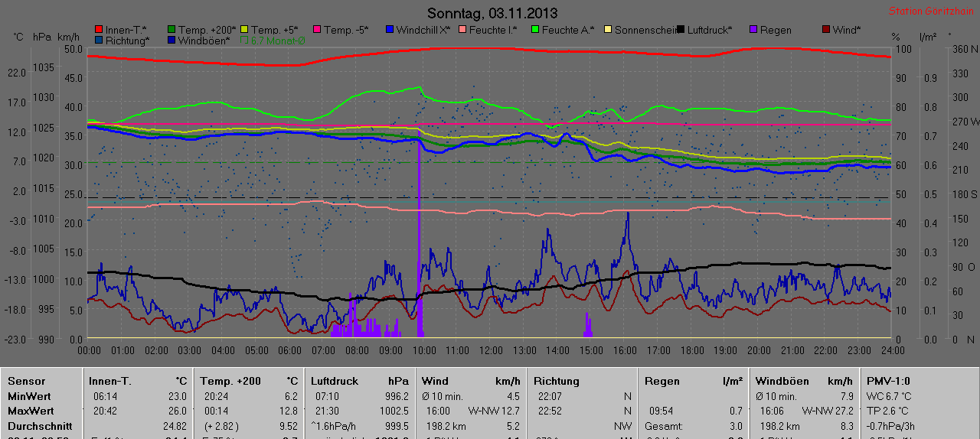
Task: Click the WC 6.7 °C value
Action: pyautogui.click(x=889, y=396)
